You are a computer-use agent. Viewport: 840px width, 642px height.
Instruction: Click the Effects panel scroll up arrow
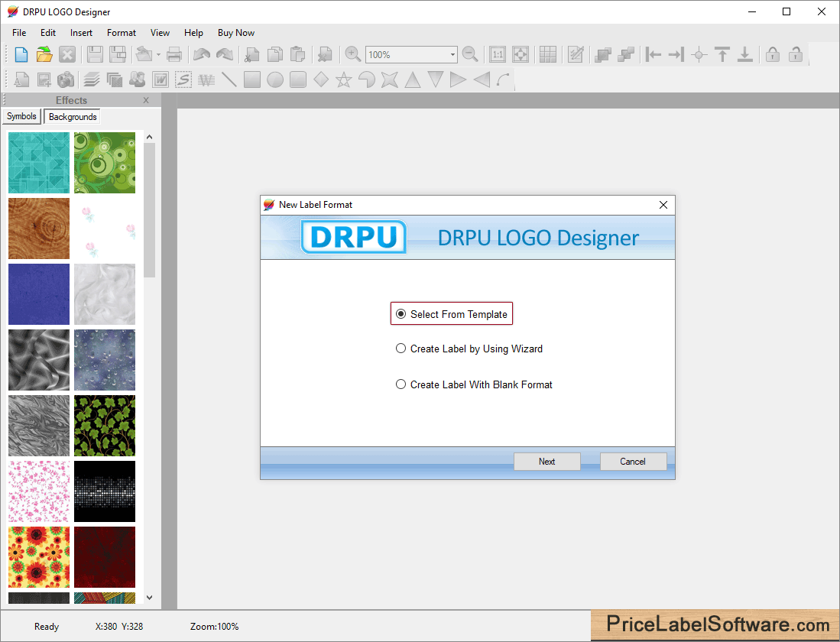(x=150, y=137)
